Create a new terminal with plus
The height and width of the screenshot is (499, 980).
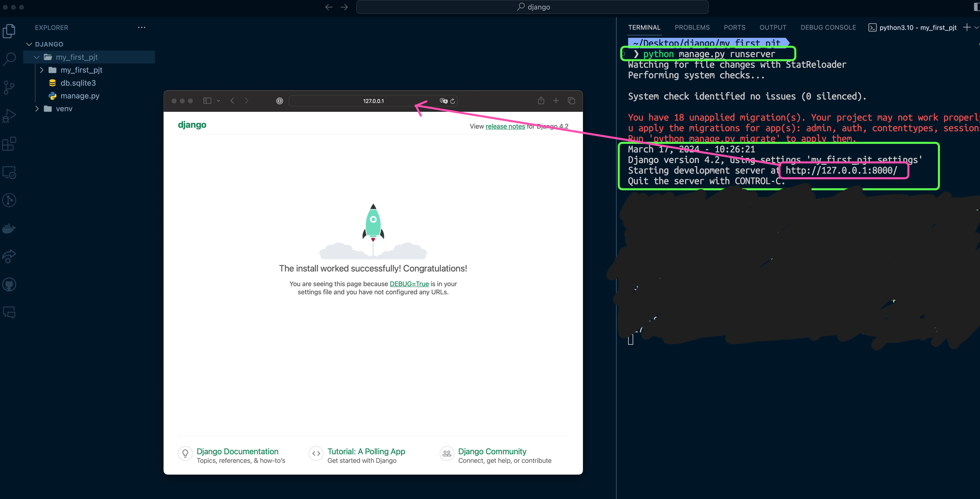(x=966, y=27)
